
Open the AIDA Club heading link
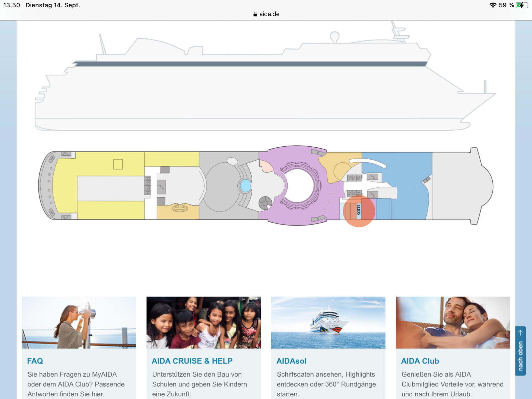point(420,361)
